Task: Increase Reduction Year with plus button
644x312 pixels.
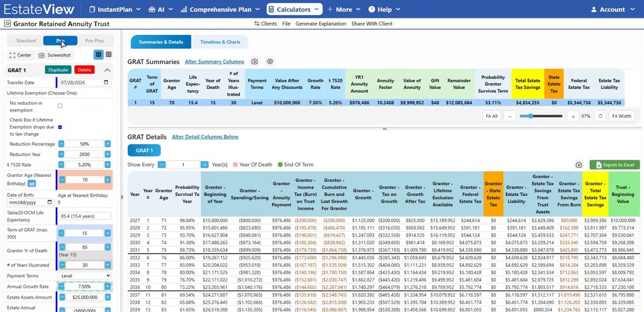Action: tap(108, 154)
